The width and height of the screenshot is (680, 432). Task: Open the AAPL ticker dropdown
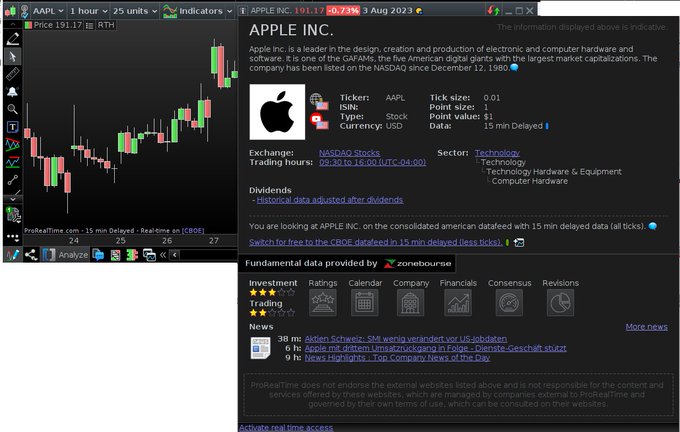[48, 11]
